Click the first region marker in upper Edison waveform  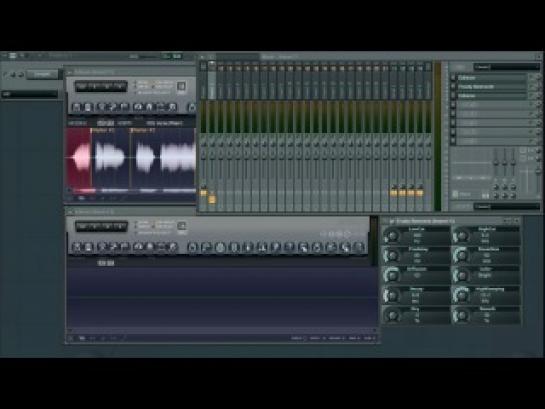pyautogui.click(x=103, y=130)
